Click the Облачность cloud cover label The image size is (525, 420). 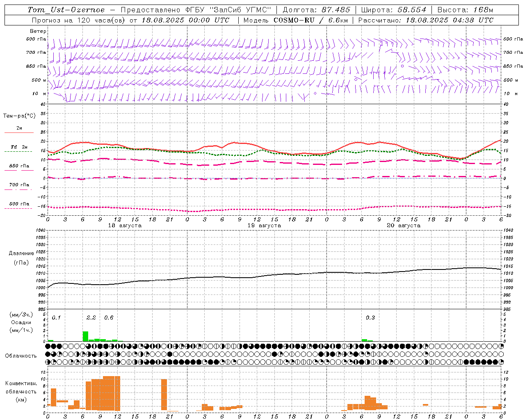(x=21, y=356)
